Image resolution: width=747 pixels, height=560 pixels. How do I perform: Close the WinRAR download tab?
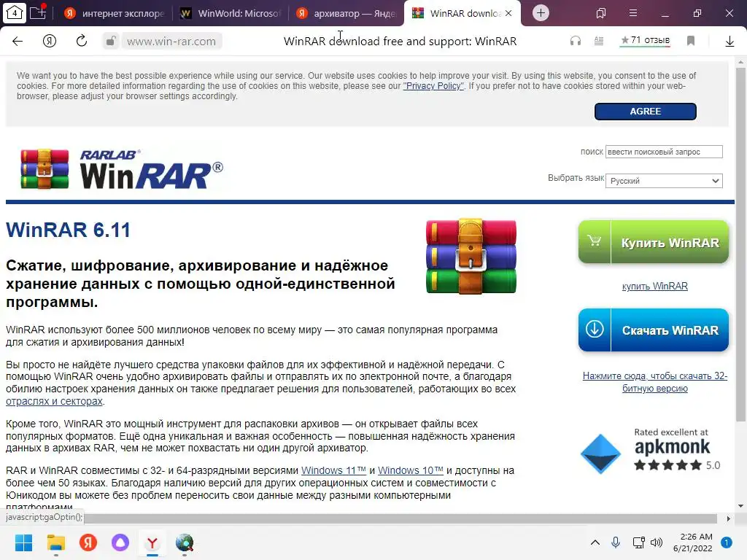[508, 13]
